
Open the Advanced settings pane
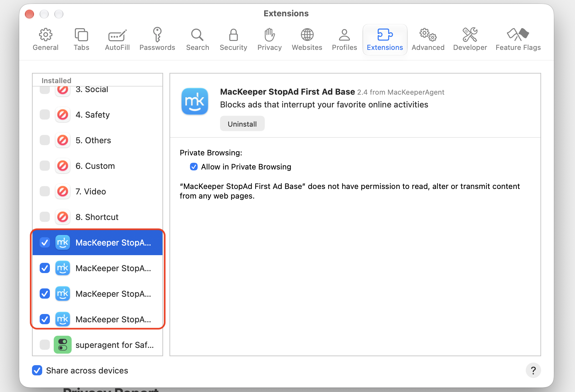click(x=428, y=40)
